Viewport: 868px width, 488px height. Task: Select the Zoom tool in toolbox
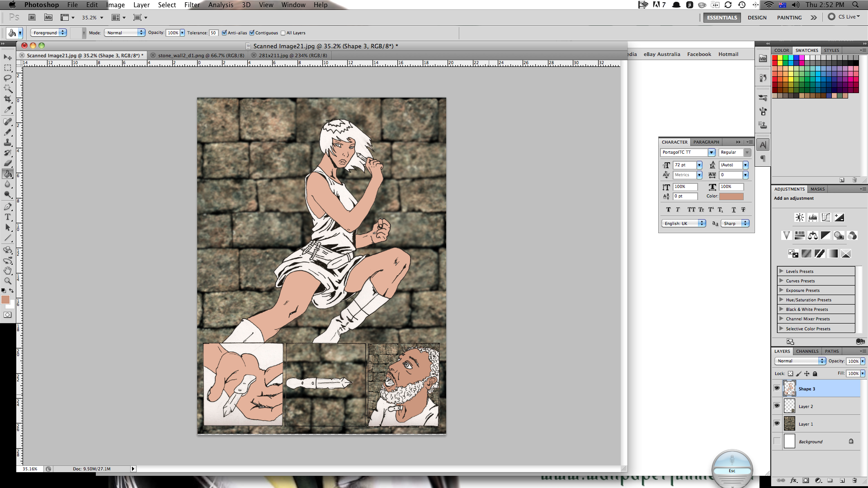tap(8, 281)
